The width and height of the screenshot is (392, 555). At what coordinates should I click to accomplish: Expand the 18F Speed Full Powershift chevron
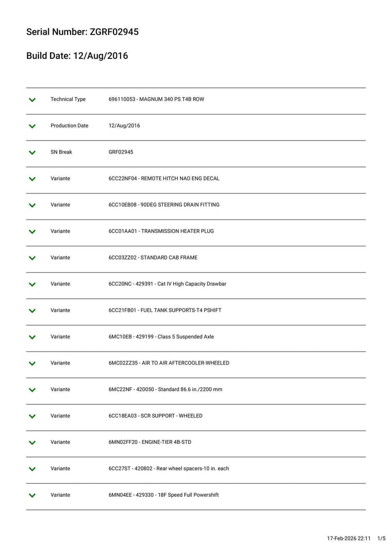point(32,495)
